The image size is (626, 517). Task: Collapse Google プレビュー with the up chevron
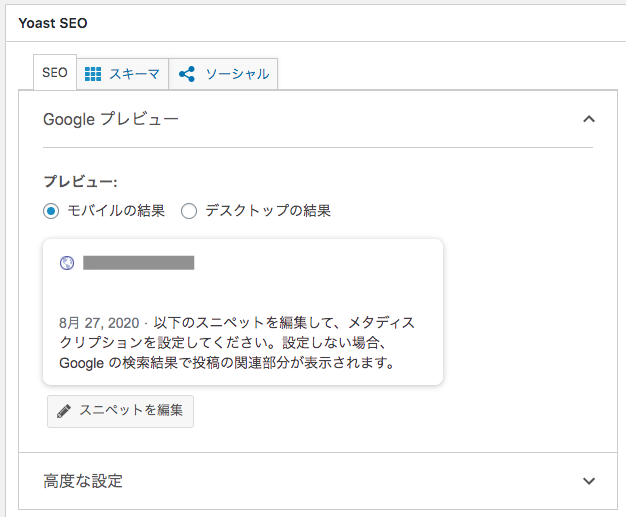coord(589,119)
